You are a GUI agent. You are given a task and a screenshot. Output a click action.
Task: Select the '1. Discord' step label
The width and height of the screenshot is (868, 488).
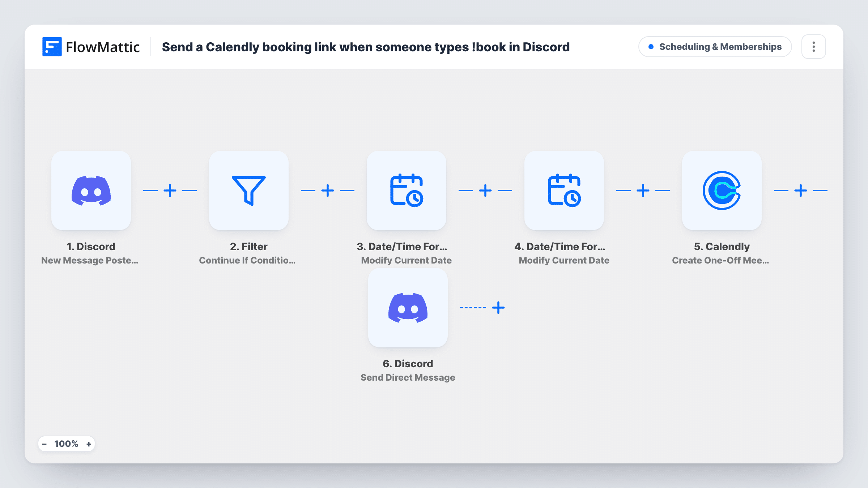tap(91, 247)
